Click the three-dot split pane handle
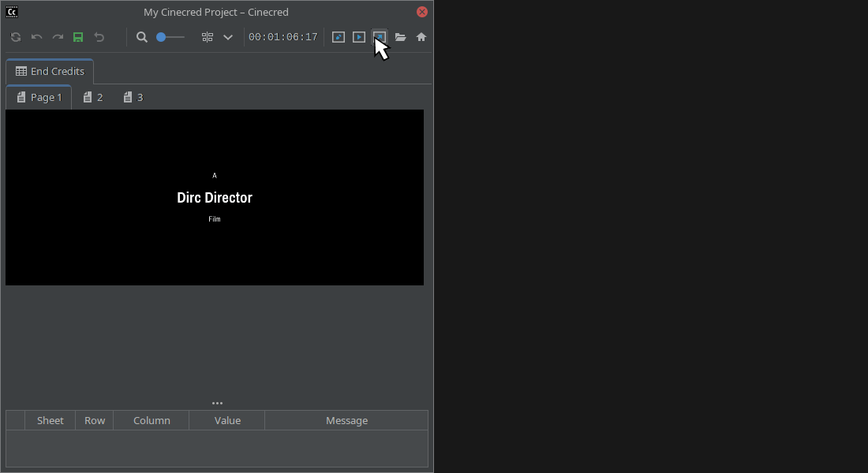Screen dimensions: 868x473 click(x=217, y=404)
